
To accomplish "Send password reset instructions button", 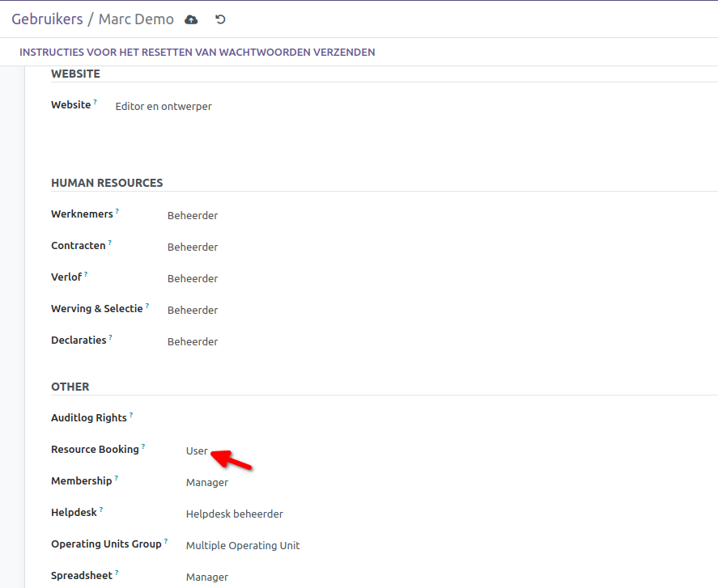I will 197,53.
